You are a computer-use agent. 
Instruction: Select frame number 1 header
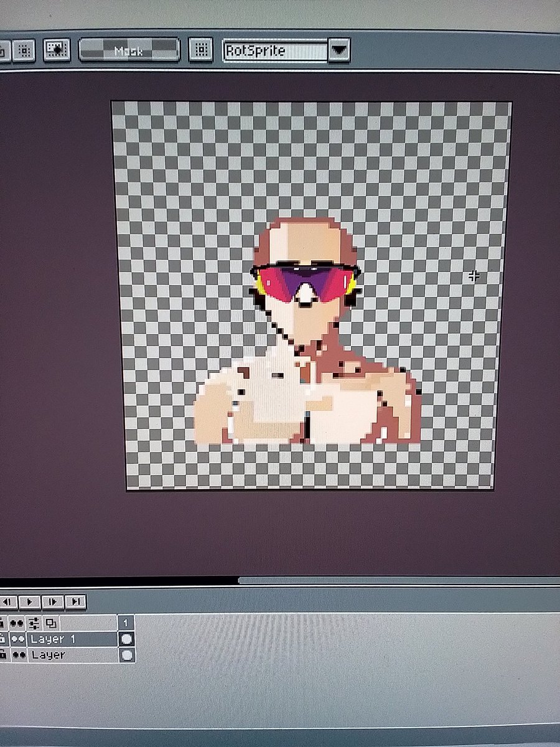point(126,622)
